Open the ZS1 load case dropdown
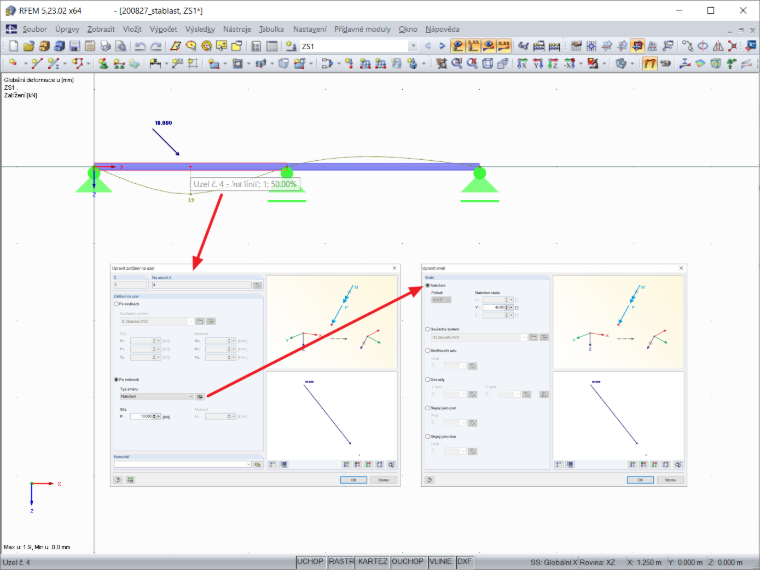 point(413,46)
